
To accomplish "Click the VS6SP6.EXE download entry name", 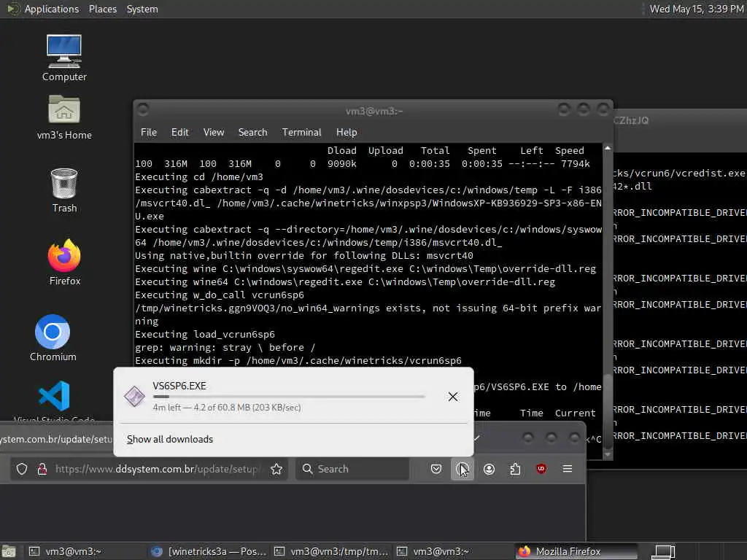I will 179,386.
